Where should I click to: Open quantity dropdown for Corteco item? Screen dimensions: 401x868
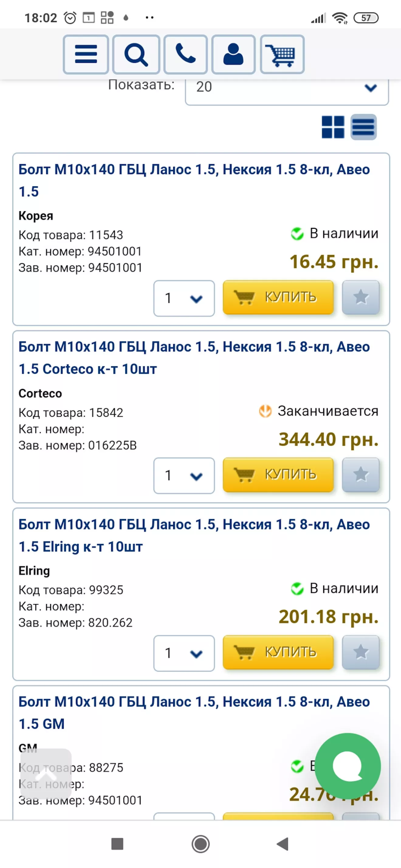click(x=184, y=475)
